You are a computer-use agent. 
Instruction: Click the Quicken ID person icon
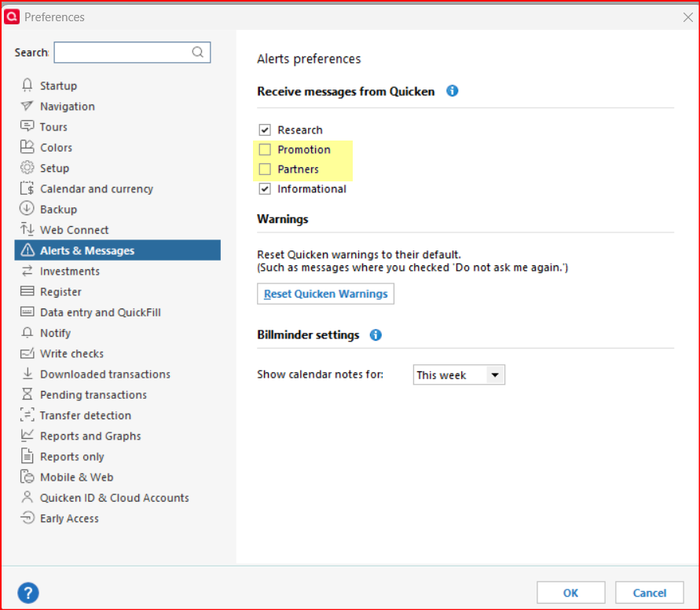(27, 497)
